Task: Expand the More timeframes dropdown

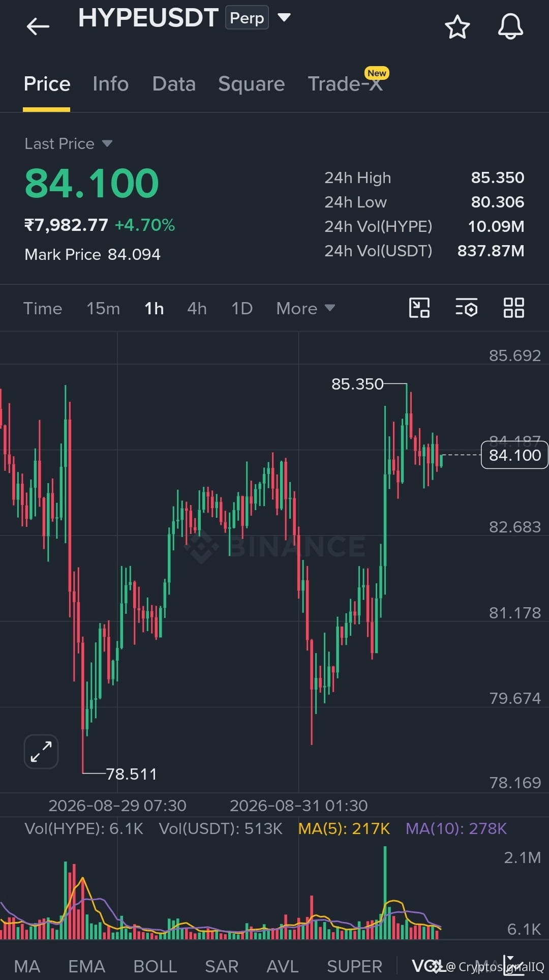Action: pos(306,308)
